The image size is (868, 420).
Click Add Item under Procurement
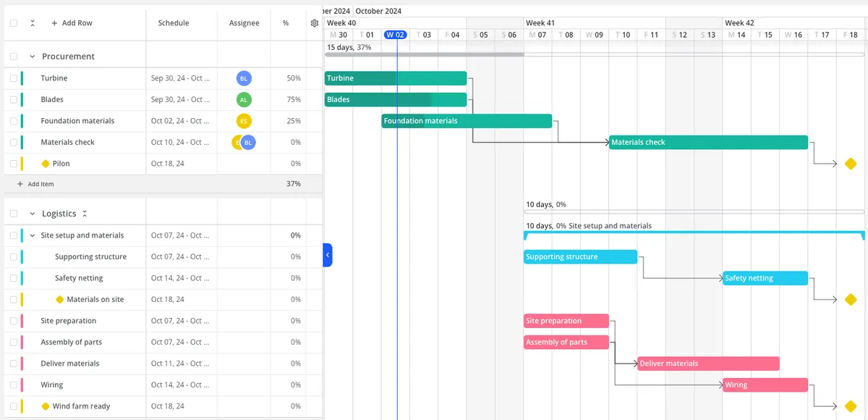click(x=35, y=184)
